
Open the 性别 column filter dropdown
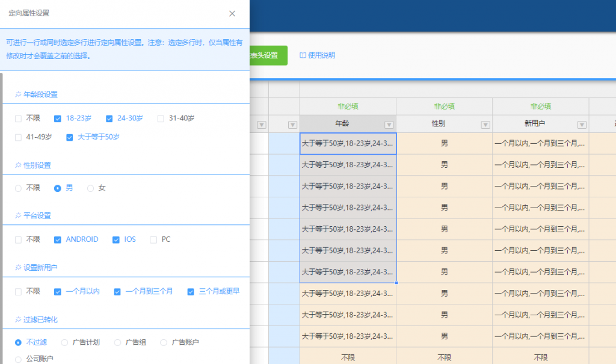pos(485,125)
